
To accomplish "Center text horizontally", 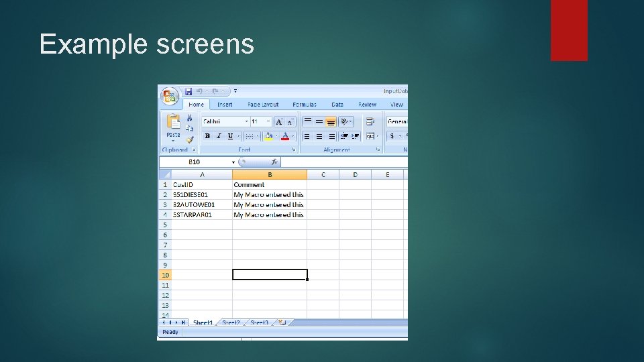I will (x=319, y=136).
